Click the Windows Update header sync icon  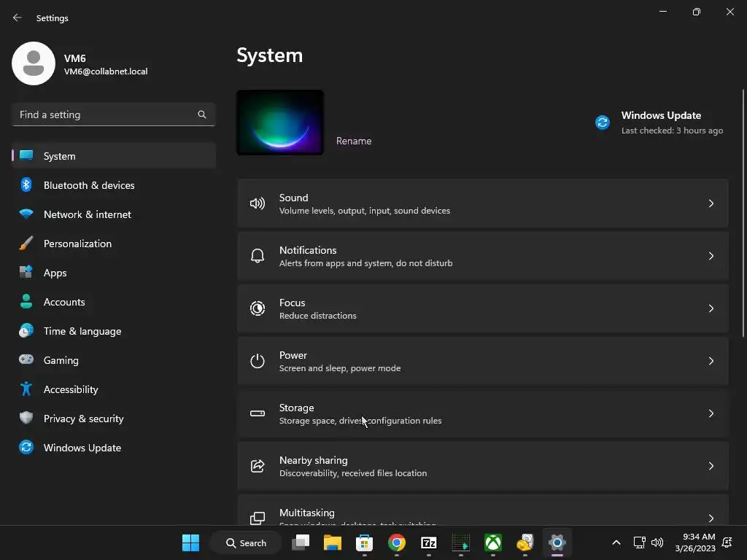603,122
